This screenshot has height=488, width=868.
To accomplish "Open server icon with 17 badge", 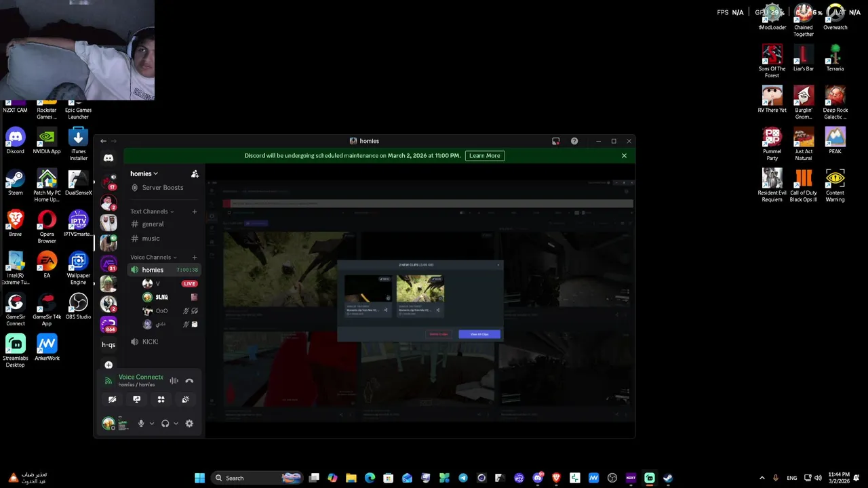I will click(x=108, y=182).
